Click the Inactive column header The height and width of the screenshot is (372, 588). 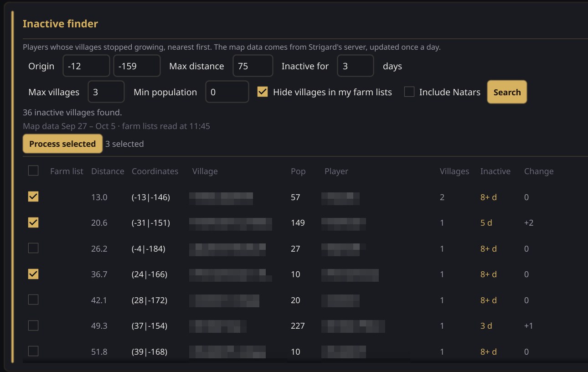coord(495,171)
